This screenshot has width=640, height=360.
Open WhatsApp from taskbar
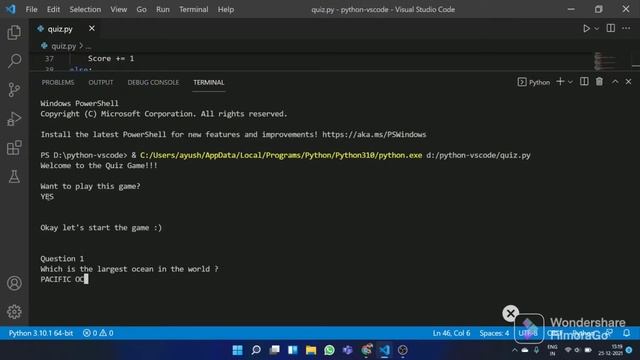click(x=329, y=350)
